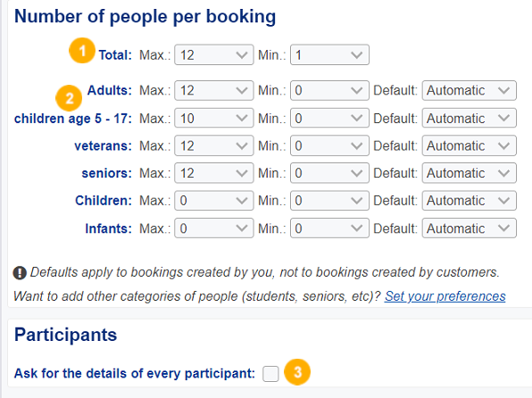Viewport: 532px width, 398px height.
Task: Open Infants Default Automatic dropdown
Action: 470,228
